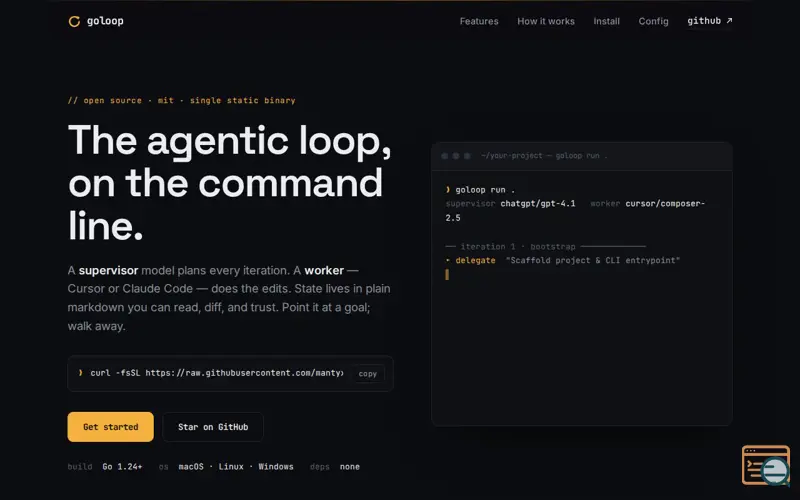Viewport: 800px width, 500px height.
Task: Click the goloop logo icon
Action: click(x=74, y=21)
